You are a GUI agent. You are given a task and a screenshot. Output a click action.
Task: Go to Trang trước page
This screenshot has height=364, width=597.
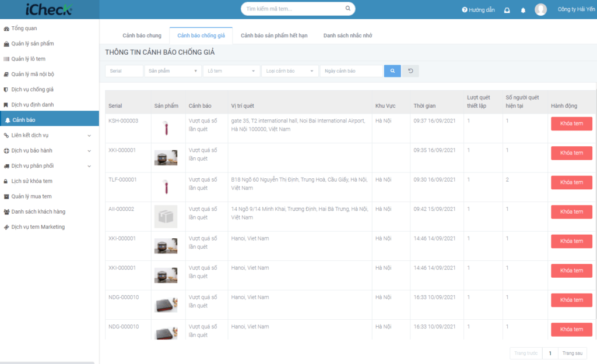pyautogui.click(x=526, y=354)
